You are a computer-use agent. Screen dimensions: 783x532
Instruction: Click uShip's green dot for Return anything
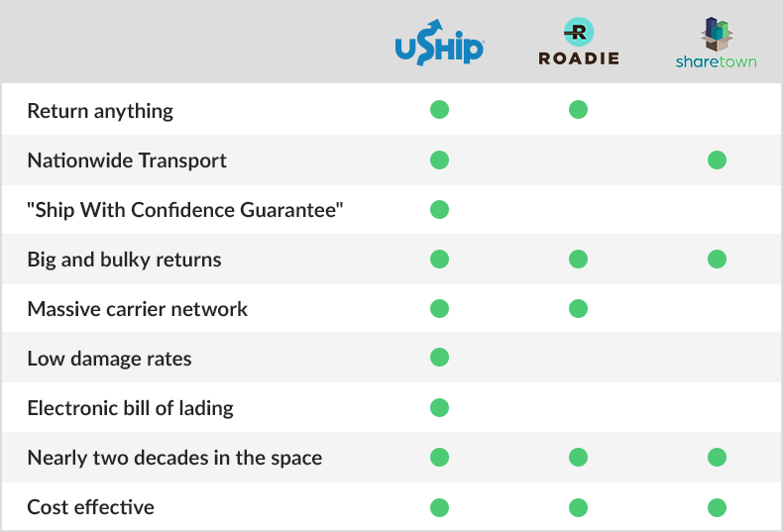coord(439,110)
